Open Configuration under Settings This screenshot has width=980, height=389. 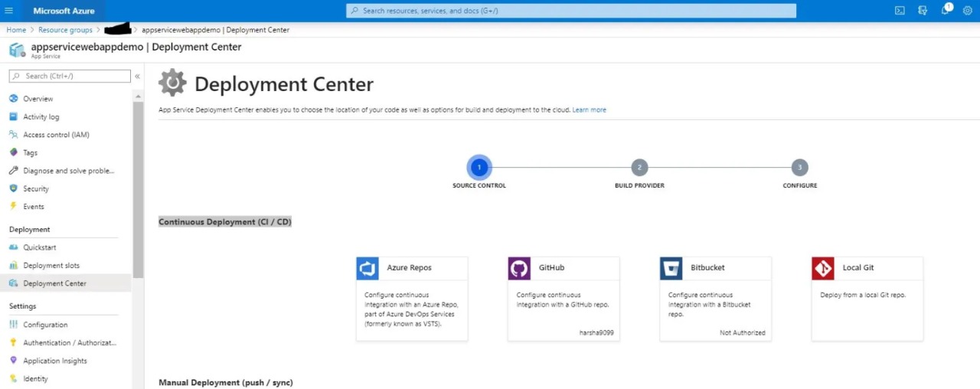coord(45,325)
